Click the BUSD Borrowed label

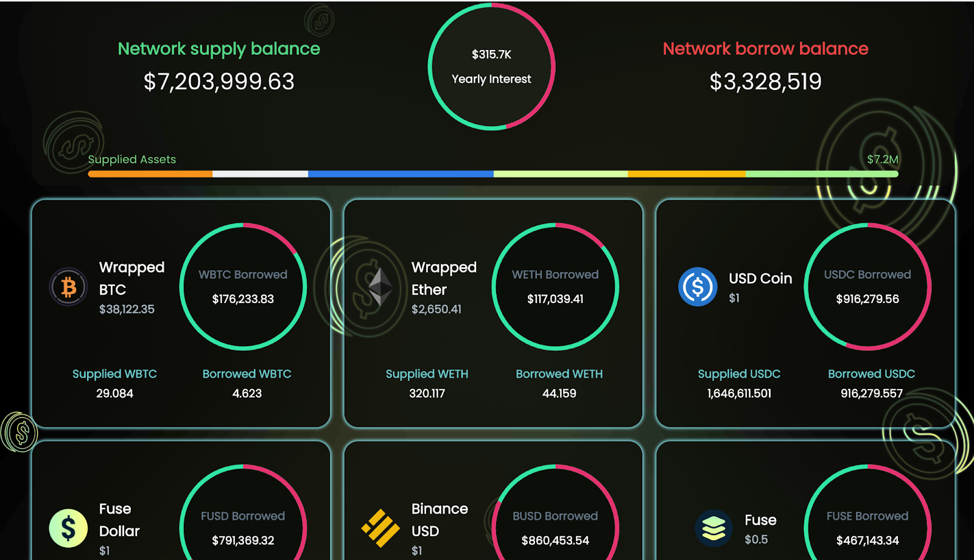tap(555, 516)
